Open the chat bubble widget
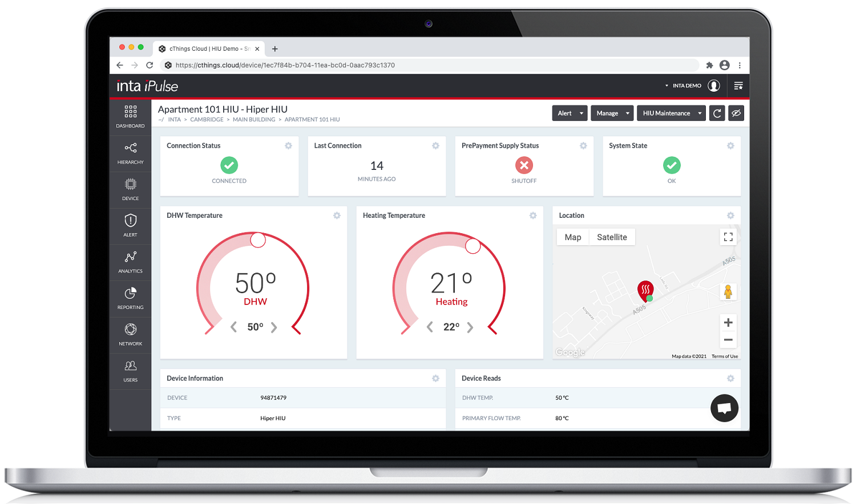Viewport: 856px width, 504px height. [x=724, y=408]
